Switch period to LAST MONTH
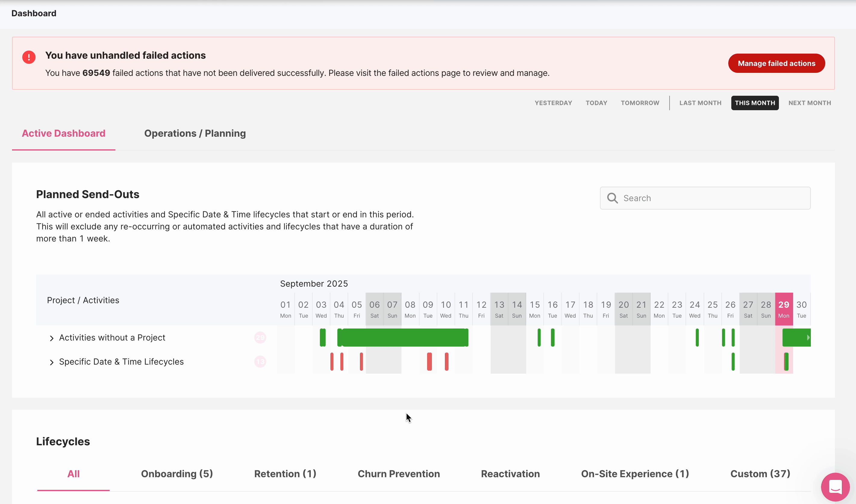856x504 pixels. tap(700, 103)
